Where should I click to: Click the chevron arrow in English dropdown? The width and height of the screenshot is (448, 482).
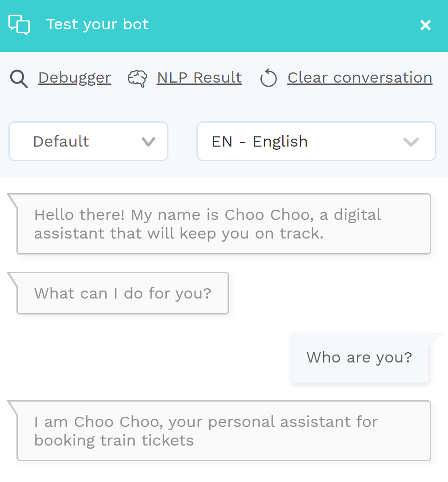411,142
